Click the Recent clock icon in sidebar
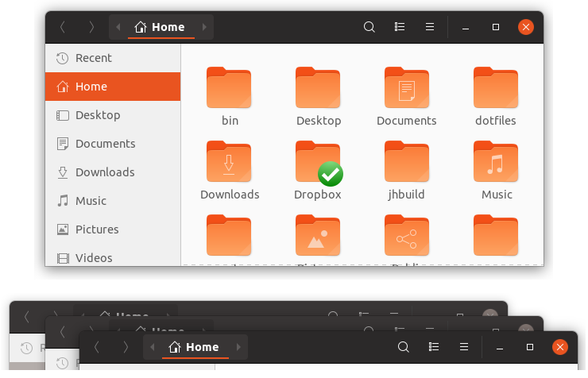 [62, 58]
